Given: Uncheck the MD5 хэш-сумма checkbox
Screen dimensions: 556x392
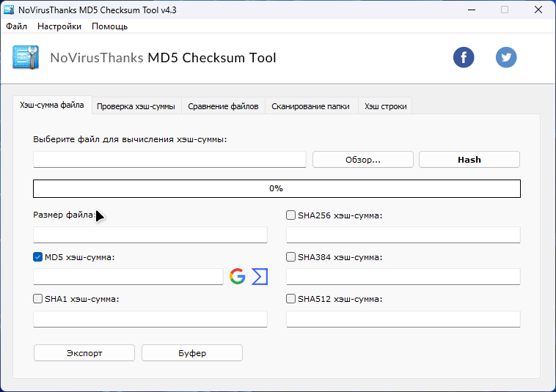Looking at the screenshot, I should (x=38, y=257).
